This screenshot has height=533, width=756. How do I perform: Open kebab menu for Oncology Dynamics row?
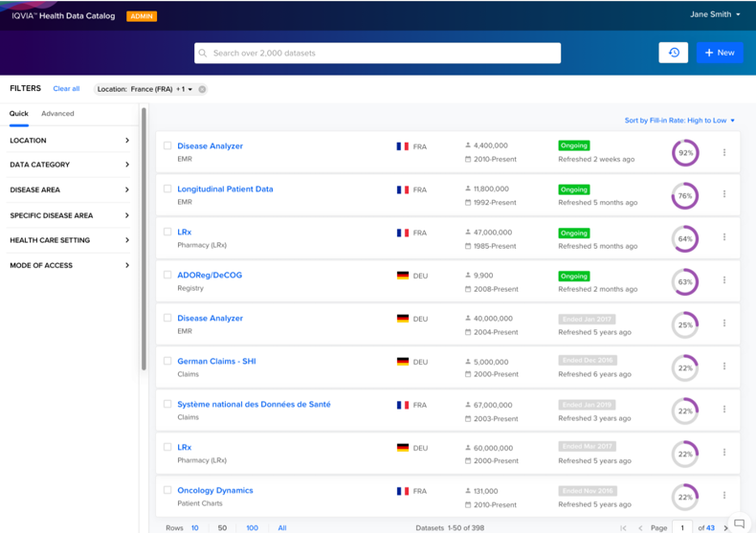(724, 495)
